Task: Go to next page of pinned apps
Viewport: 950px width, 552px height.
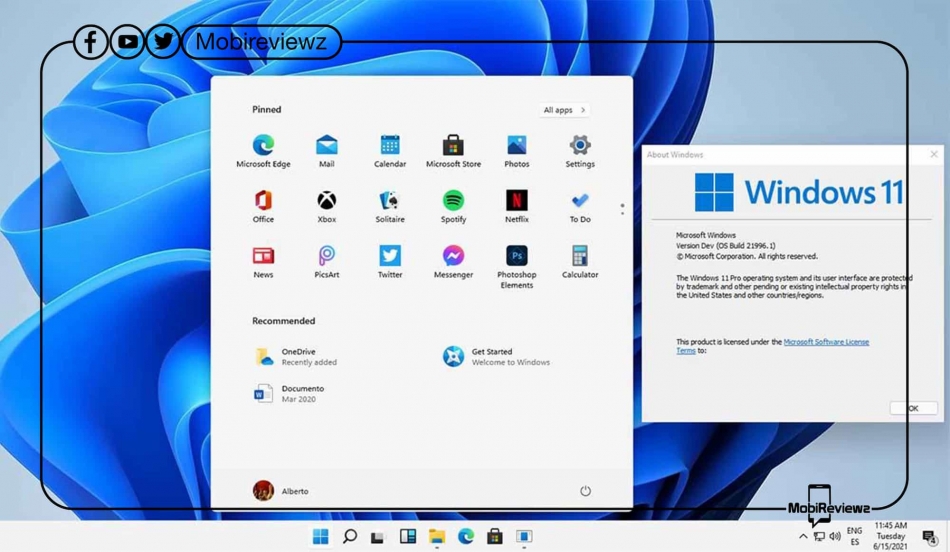Action: [622, 213]
